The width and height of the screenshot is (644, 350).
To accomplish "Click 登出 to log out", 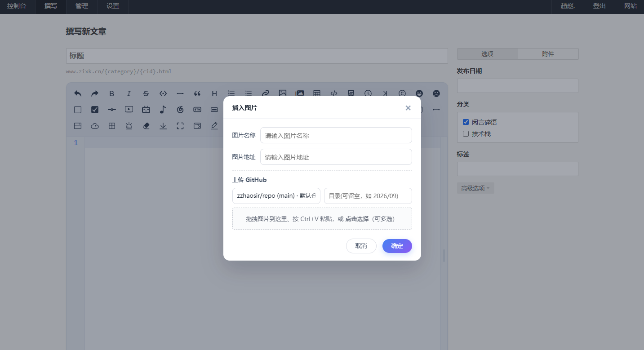I will click(x=599, y=6).
